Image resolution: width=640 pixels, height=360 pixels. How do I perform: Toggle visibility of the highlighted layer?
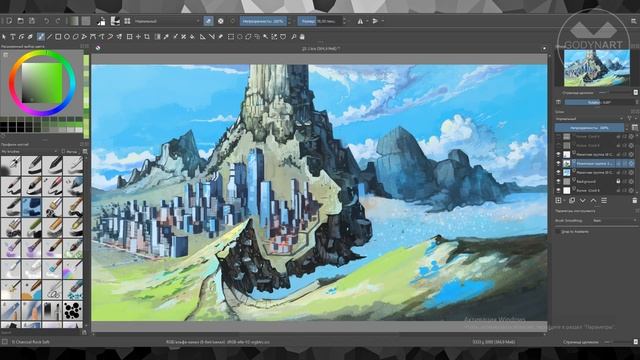(x=558, y=163)
